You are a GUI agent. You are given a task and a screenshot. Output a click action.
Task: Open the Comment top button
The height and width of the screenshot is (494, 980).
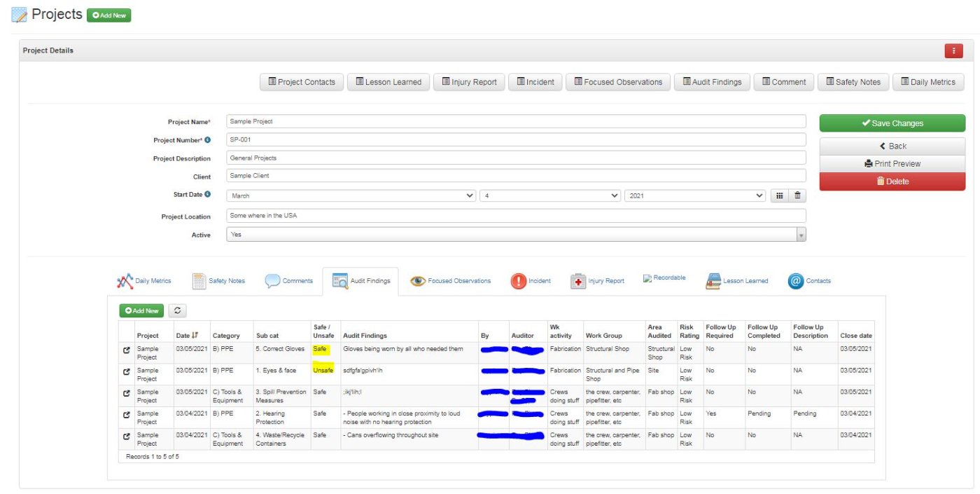click(784, 82)
